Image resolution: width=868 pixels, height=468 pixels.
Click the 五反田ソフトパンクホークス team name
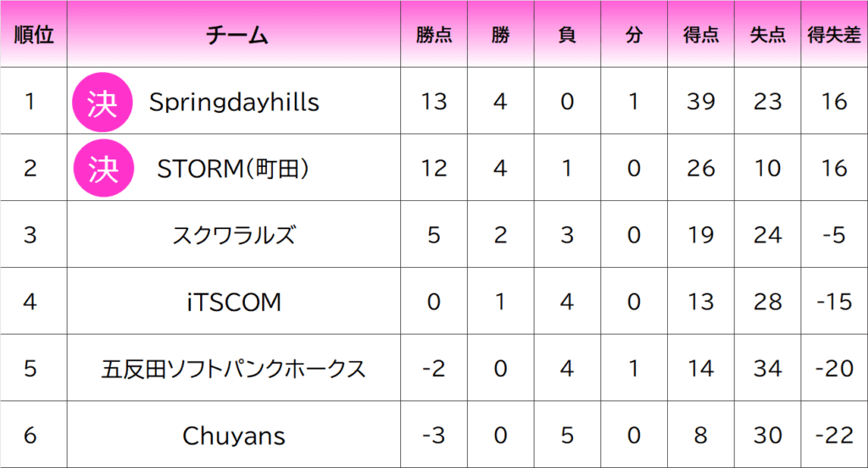[x=234, y=369]
